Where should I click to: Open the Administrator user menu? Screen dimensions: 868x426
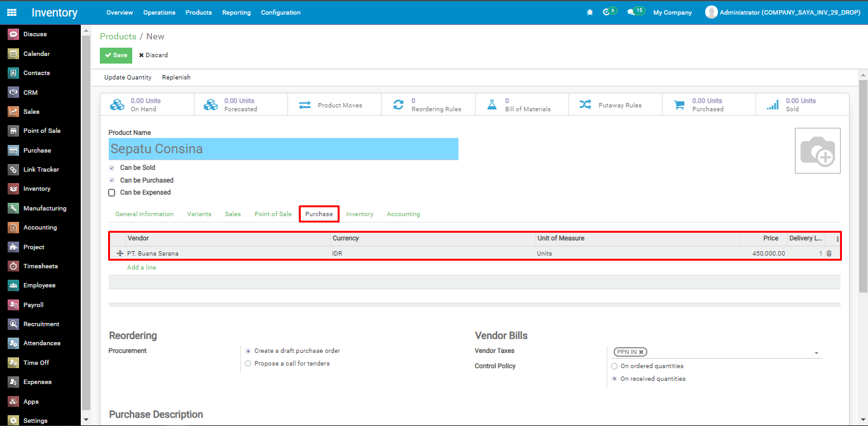(783, 12)
